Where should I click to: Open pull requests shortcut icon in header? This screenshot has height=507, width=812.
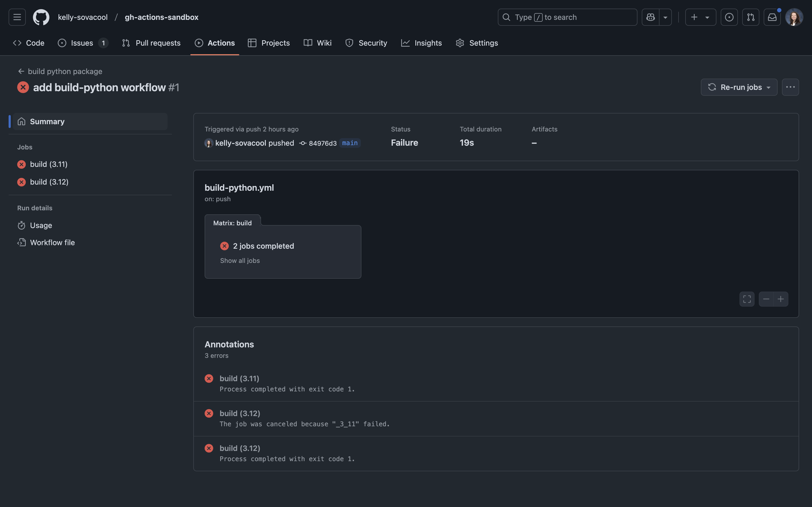(750, 17)
